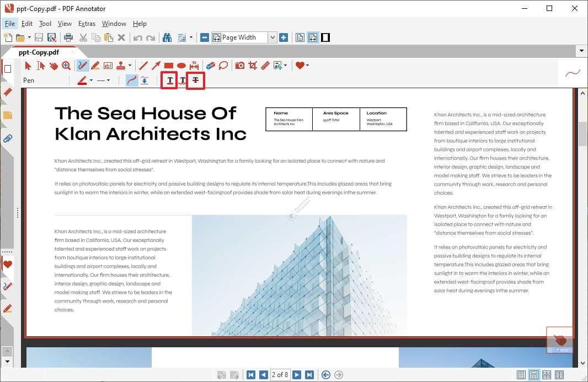Open the Tool menu

(x=45, y=24)
